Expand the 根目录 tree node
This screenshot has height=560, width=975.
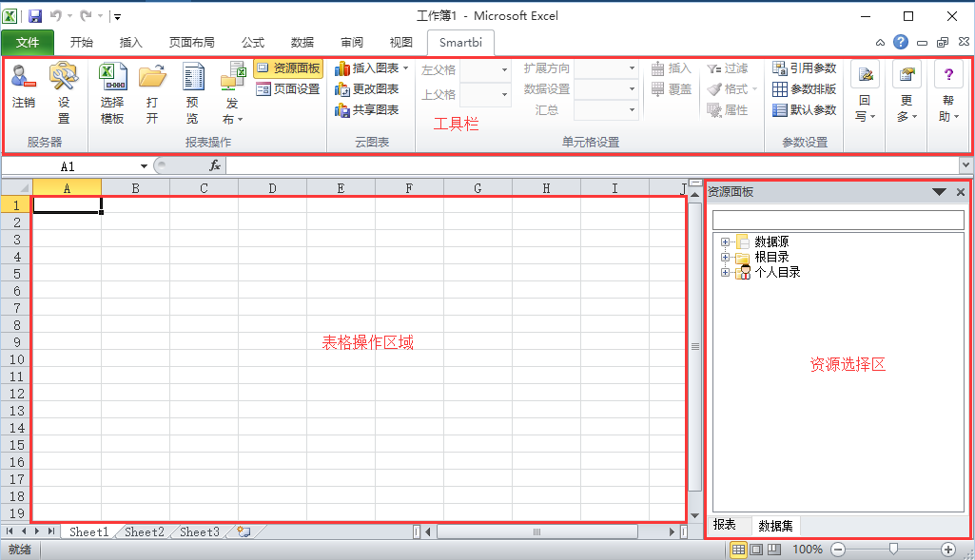[725, 257]
